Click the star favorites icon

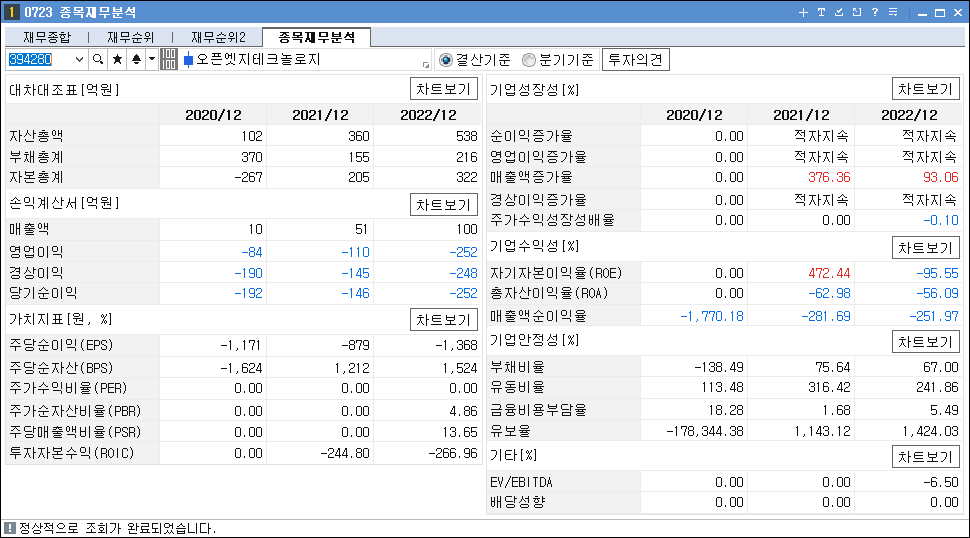[x=117, y=59]
